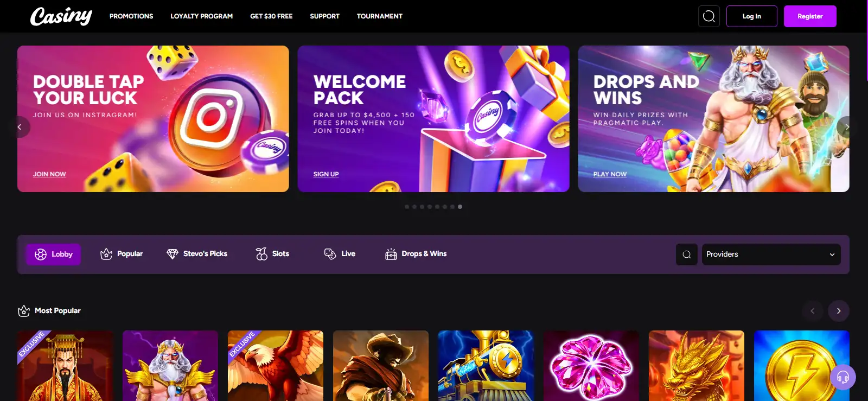The height and width of the screenshot is (401, 868).
Task: Select the last carousel dot
Action: click(460, 207)
